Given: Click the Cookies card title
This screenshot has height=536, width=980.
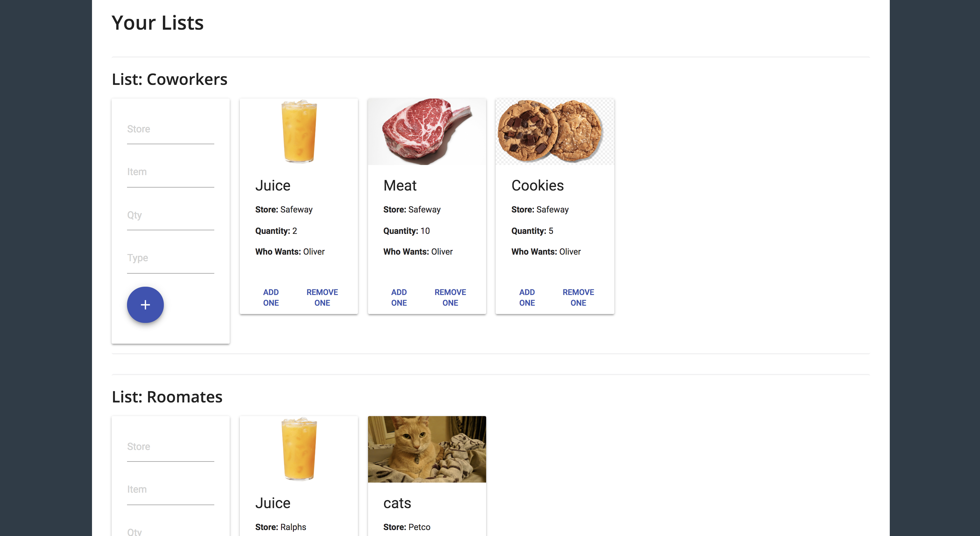Looking at the screenshot, I should click(x=537, y=185).
